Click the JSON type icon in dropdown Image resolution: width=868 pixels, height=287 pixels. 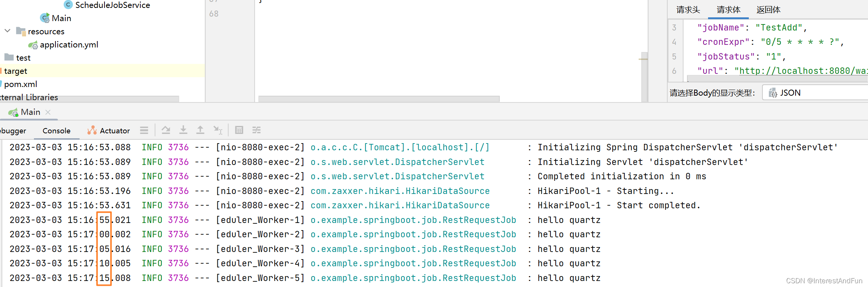[x=773, y=93]
